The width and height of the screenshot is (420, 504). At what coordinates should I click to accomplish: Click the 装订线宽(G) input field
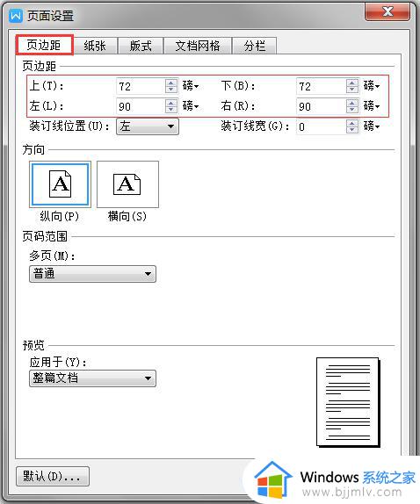pos(321,126)
